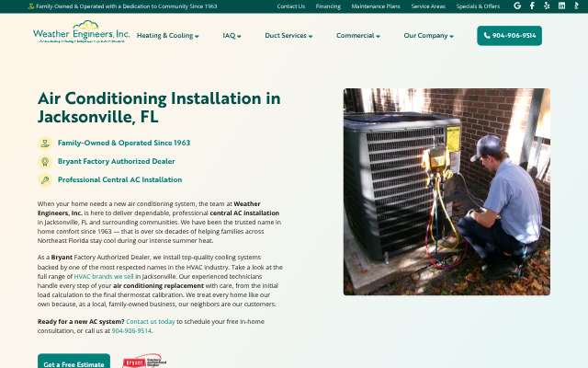View the Service Areas page
Viewport: 588px width, 368px height.
click(428, 6)
